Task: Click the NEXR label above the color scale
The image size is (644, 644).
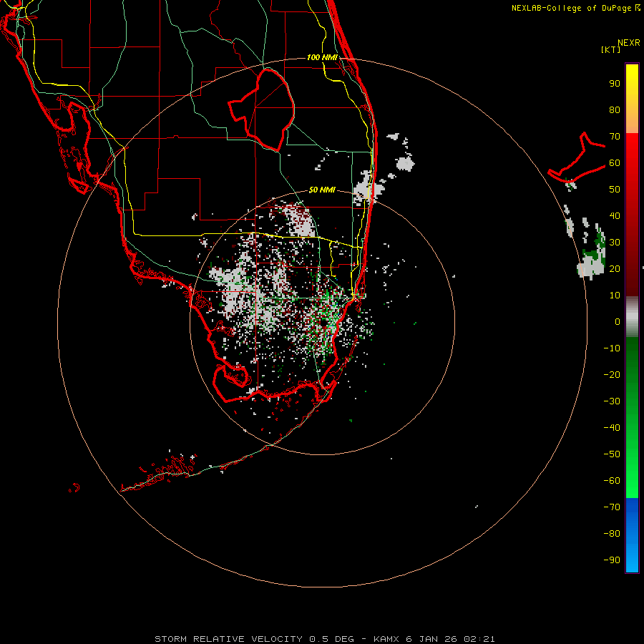Action: pyautogui.click(x=629, y=43)
